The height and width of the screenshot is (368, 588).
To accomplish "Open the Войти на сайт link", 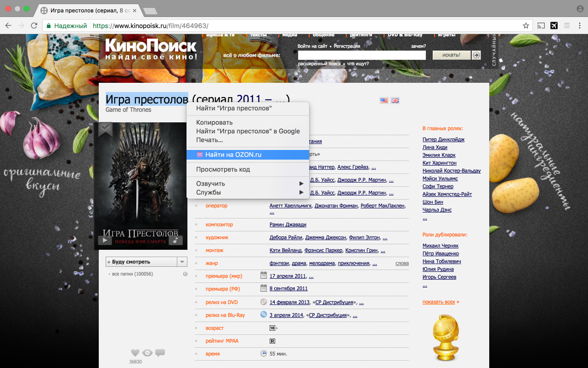I will (312, 46).
